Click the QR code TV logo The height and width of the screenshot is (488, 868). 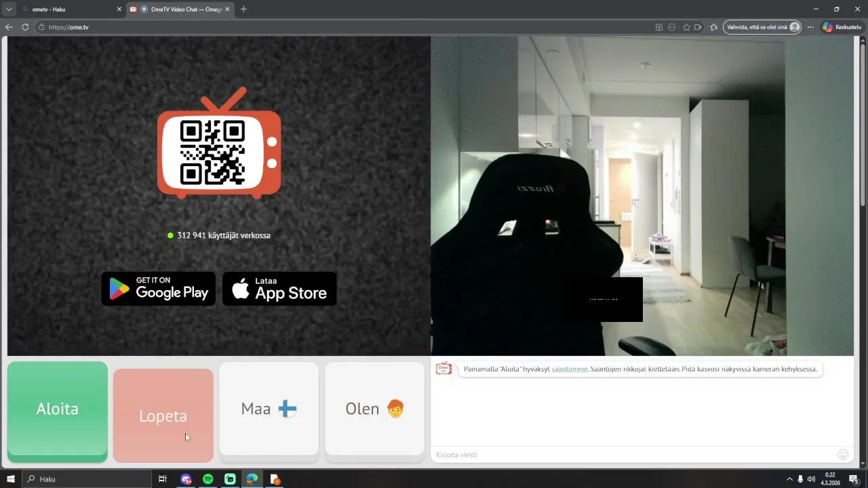click(219, 143)
